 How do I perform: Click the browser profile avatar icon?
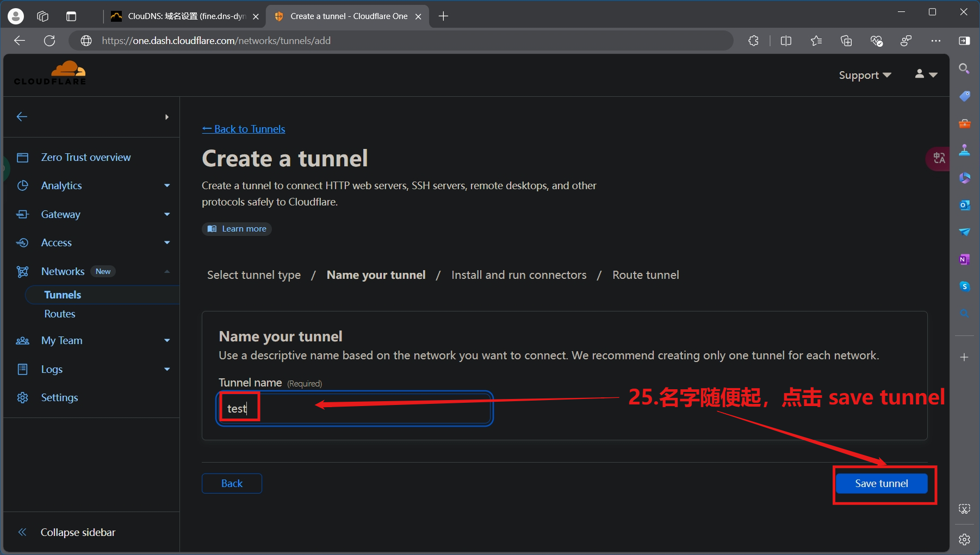pos(16,16)
